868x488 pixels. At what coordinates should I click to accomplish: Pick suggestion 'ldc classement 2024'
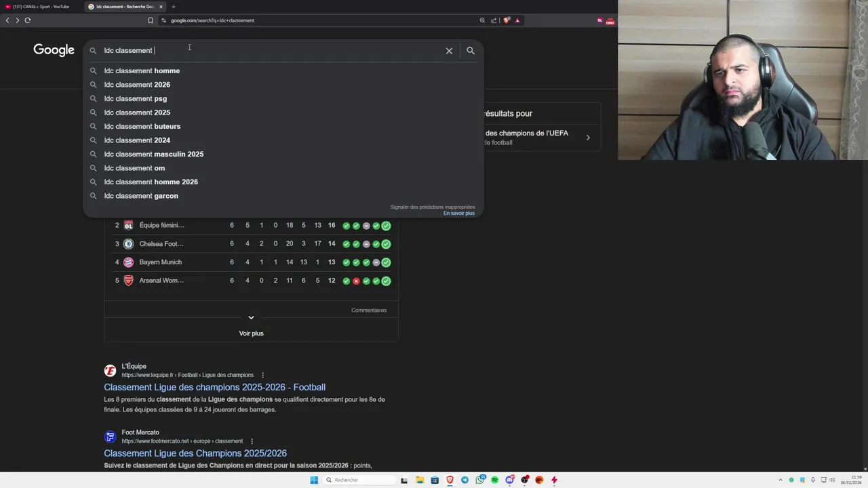tap(283, 140)
